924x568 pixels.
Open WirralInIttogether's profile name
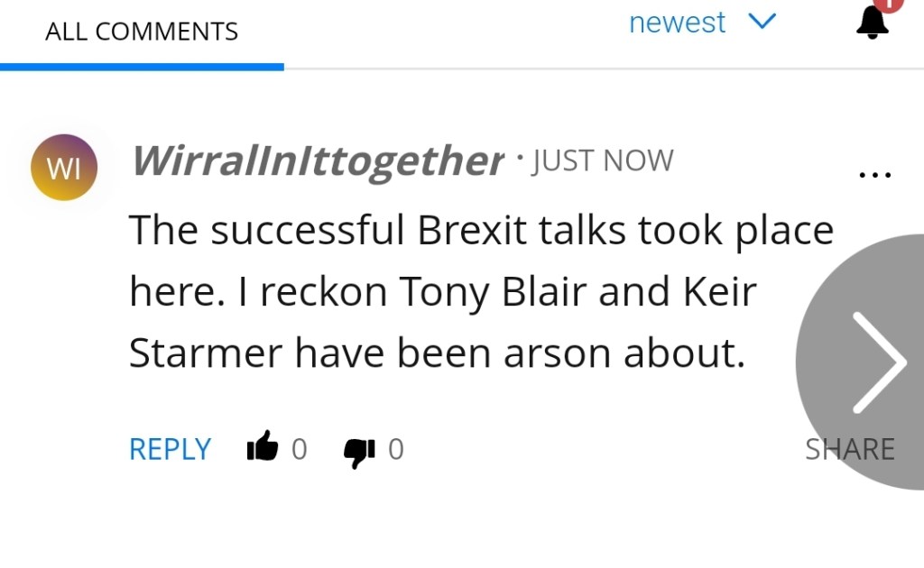[x=317, y=161]
